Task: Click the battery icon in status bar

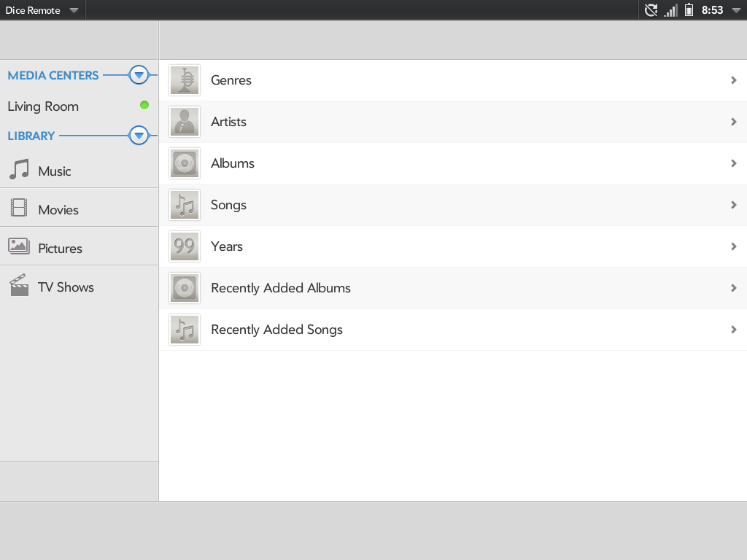Action: [x=689, y=10]
